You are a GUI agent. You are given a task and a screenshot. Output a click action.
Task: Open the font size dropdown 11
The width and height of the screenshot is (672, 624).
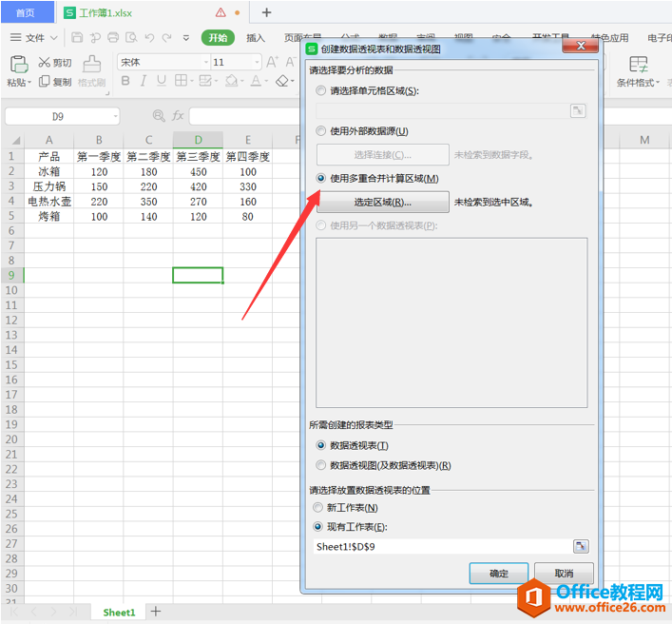(257, 63)
